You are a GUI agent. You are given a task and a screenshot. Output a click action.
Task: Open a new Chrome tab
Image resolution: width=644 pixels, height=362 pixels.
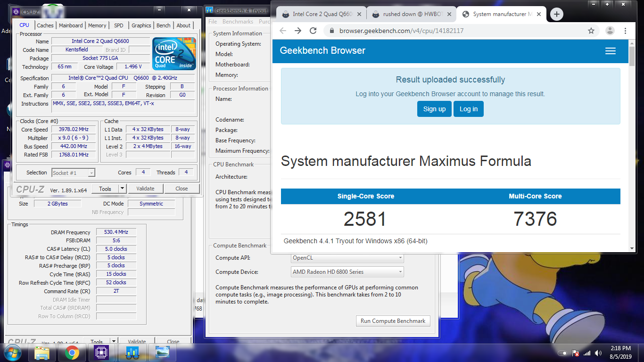tap(557, 14)
